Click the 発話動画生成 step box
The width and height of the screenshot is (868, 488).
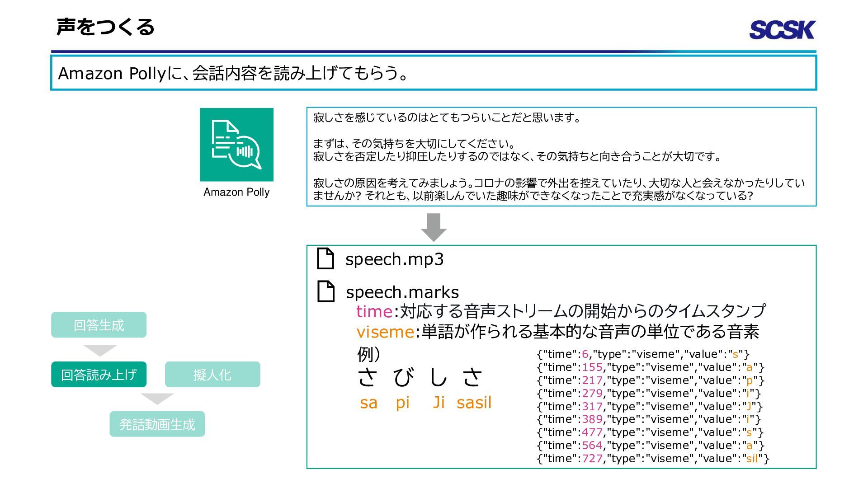click(x=157, y=424)
